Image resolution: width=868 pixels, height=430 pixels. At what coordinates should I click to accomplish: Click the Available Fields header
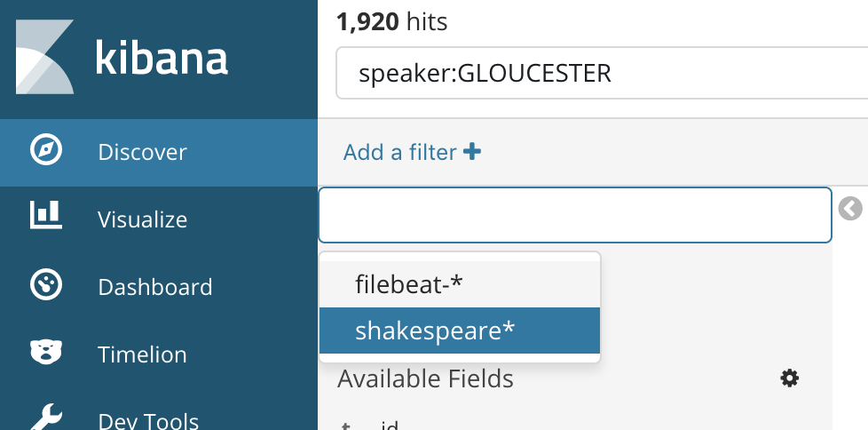click(x=425, y=378)
